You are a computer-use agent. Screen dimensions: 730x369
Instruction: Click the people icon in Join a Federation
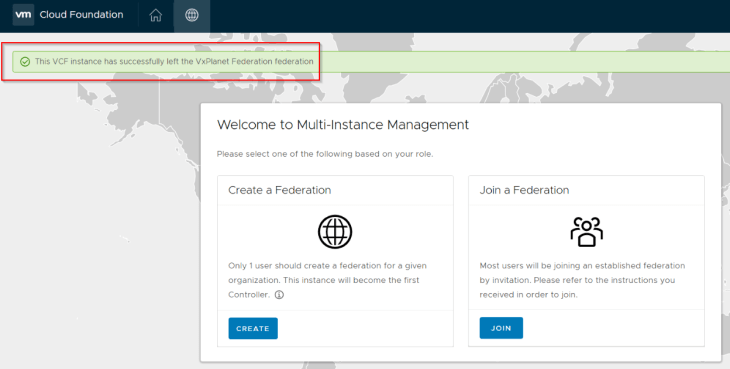587,232
